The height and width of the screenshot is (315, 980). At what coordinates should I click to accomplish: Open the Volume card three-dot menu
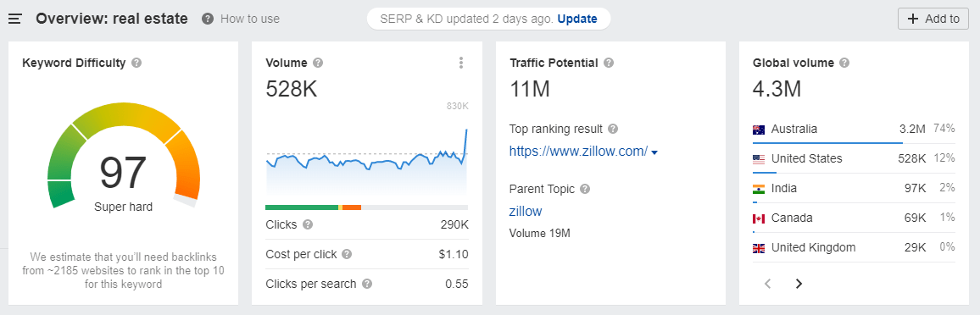461,63
